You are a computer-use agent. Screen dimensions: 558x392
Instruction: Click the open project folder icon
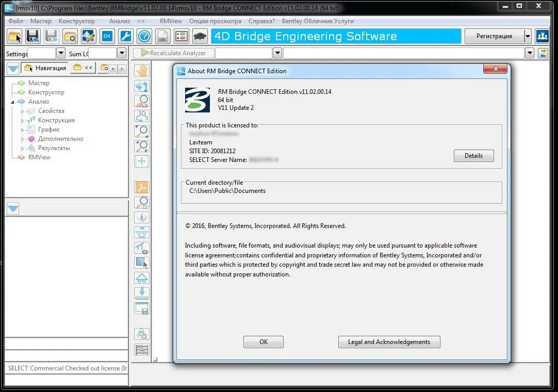[14, 36]
